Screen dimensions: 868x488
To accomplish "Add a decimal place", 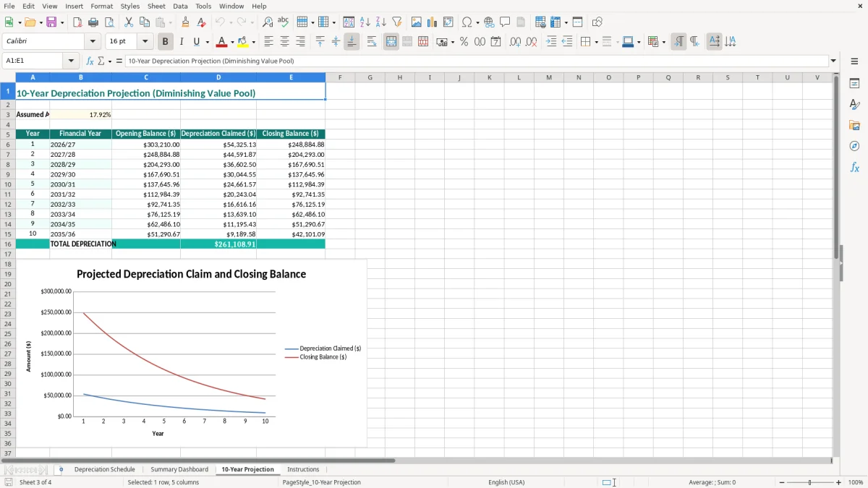I will point(515,42).
